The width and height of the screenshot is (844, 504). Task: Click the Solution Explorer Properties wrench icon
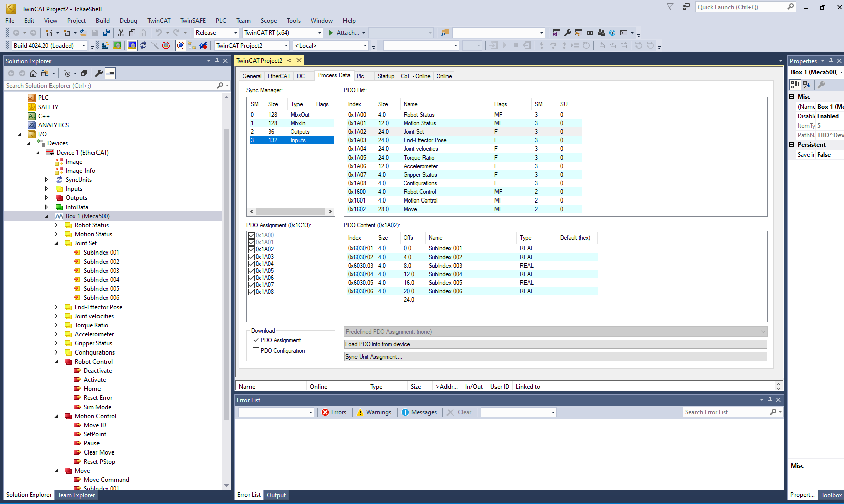(x=99, y=73)
